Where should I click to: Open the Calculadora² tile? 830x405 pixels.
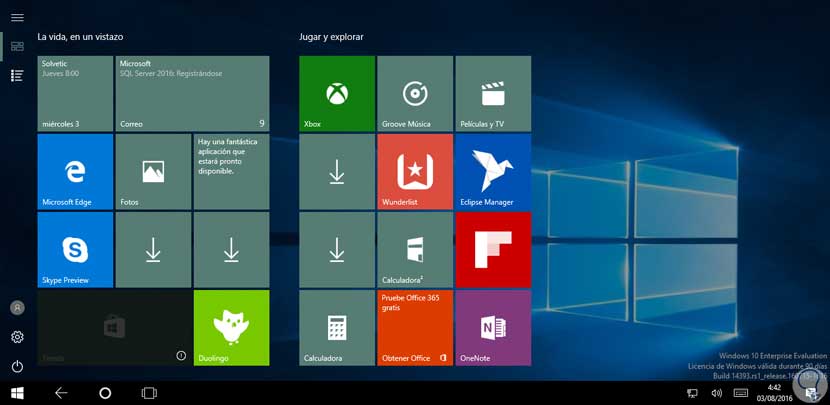[x=415, y=250]
